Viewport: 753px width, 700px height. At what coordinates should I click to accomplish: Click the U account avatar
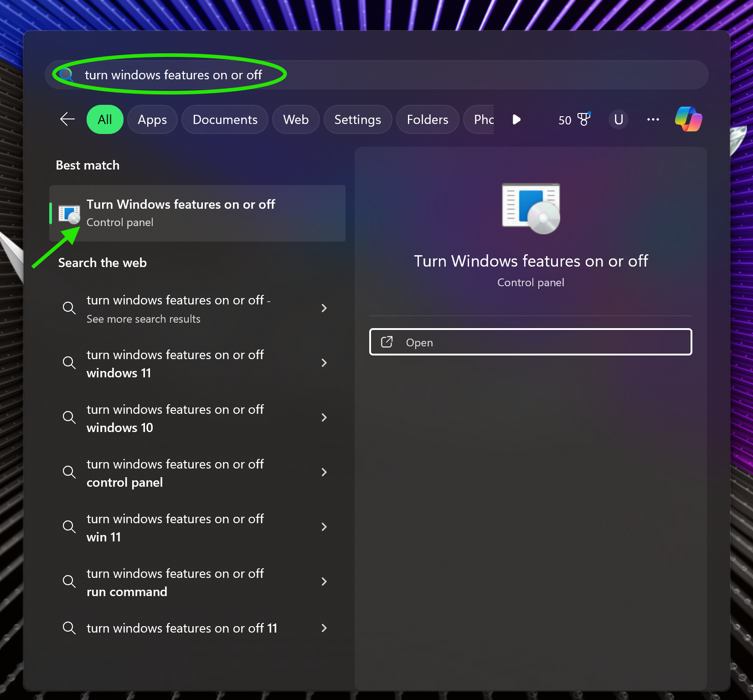click(x=619, y=119)
